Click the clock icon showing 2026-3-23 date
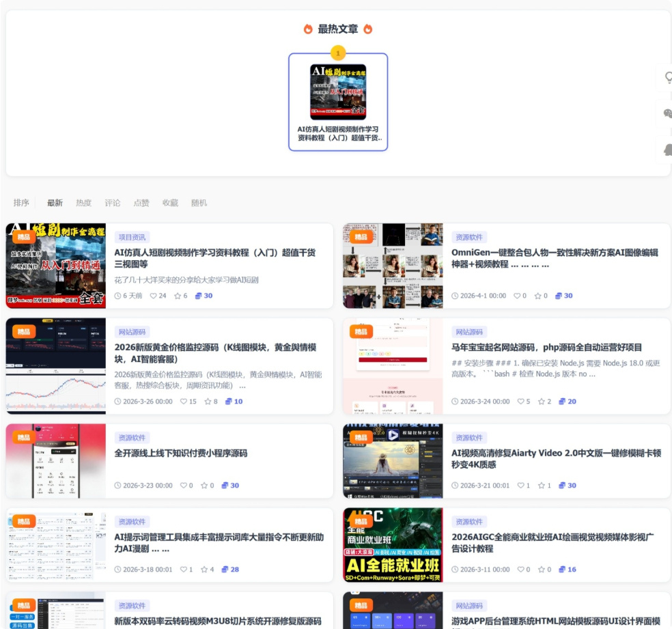The image size is (672, 629). coord(119,486)
